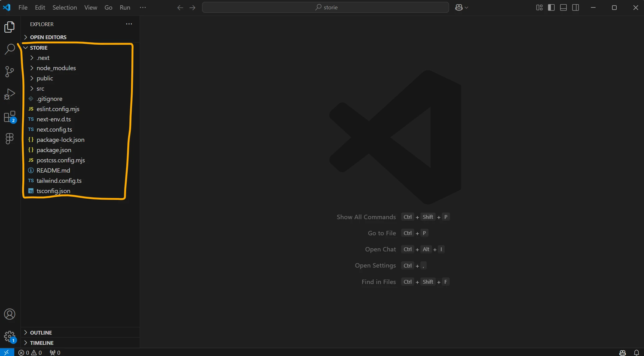
Task: Click the ports forwarded status item
Action: (55, 353)
